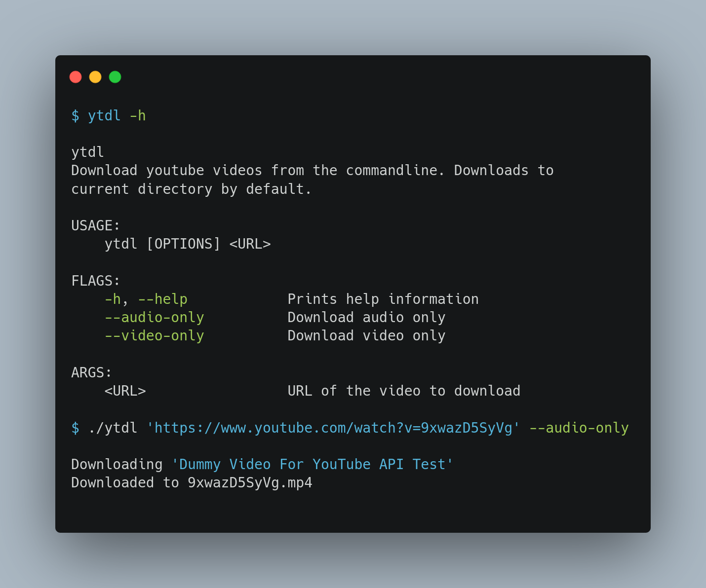The width and height of the screenshot is (706, 588).
Task: Click the ARGS: heading
Action: [92, 372]
